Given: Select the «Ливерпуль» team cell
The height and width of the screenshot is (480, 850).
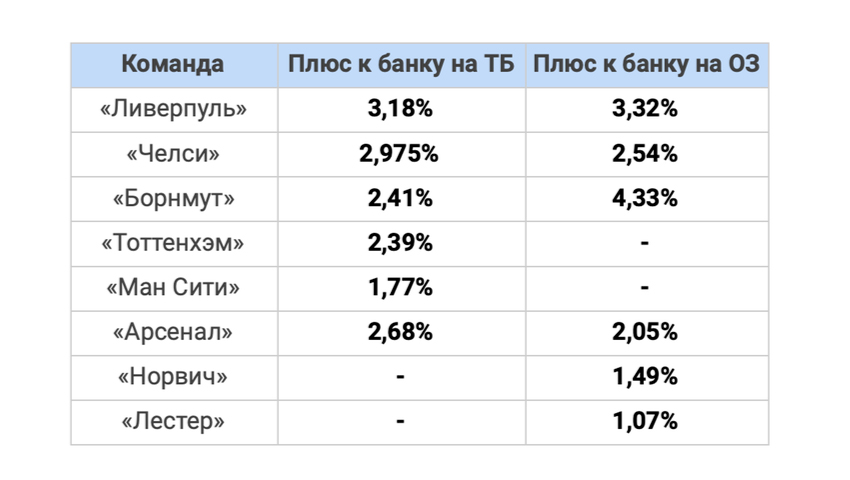Looking at the screenshot, I should (x=173, y=108).
